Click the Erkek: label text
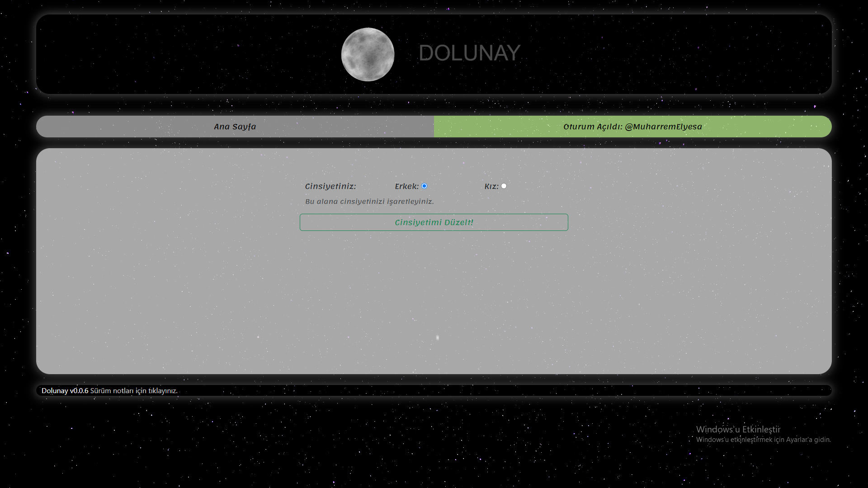This screenshot has width=868, height=488. click(x=406, y=186)
